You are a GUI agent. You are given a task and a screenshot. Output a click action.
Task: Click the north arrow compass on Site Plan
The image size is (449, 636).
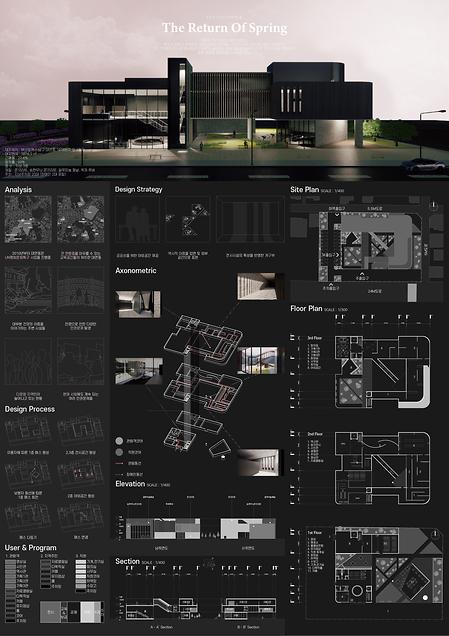[434, 206]
